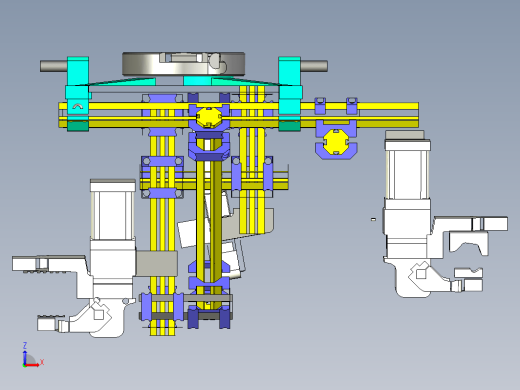Select the blue Z axis label
Screen dimensions: 520x390
pyautogui.click(x=25, y=345)
